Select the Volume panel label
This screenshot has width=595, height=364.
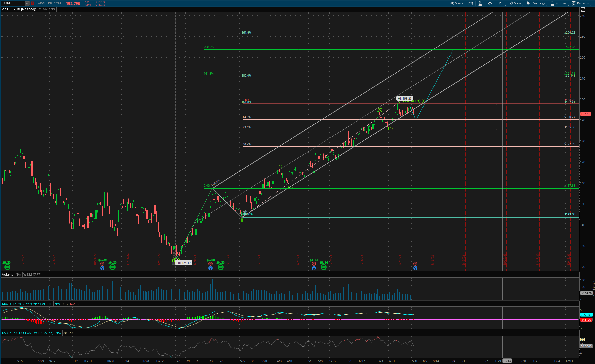(8, 275)
